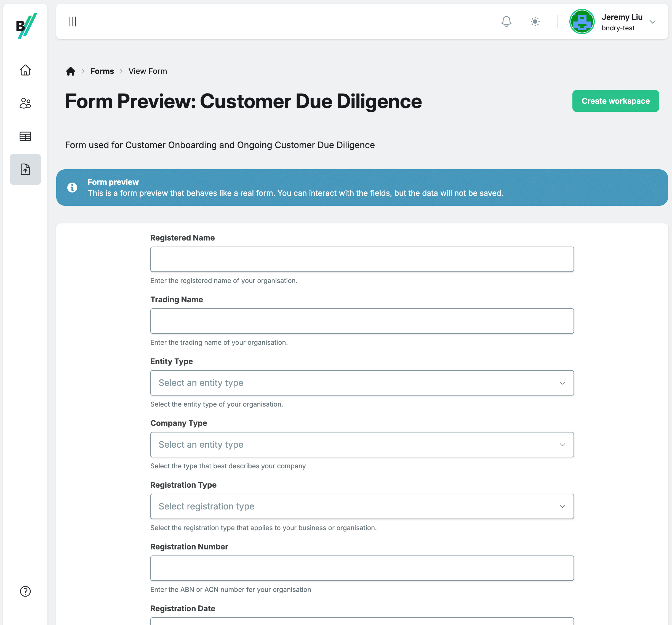The width and height of the screenshot is (672, 625).
Task: Click the Jeremy Liu avatar image
Action: (582, 22)
